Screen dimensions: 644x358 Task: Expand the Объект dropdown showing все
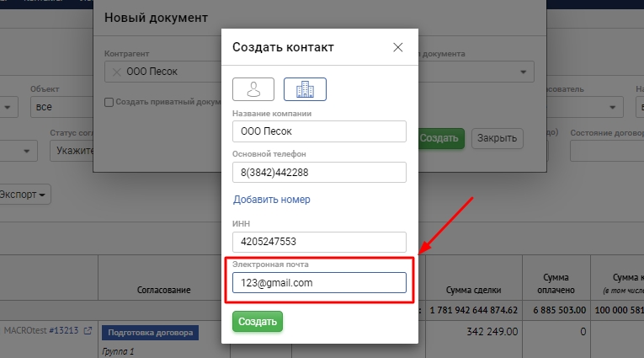pos(61,107)
